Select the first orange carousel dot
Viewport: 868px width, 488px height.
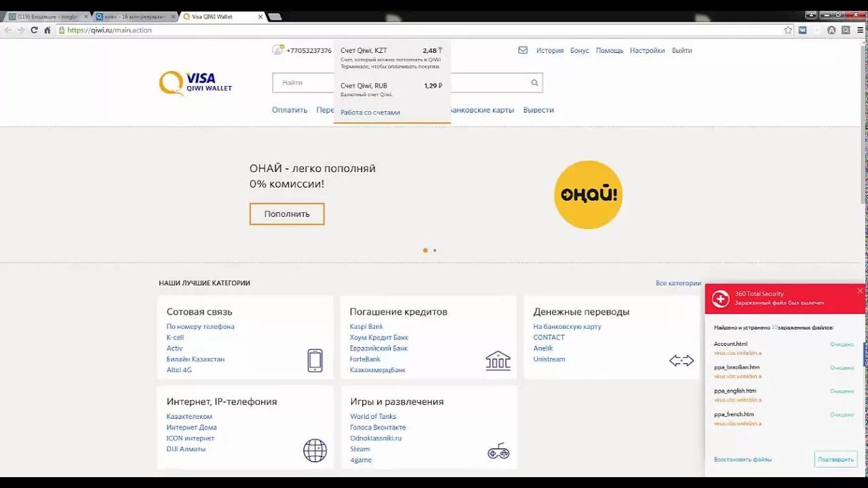point(425,250)
